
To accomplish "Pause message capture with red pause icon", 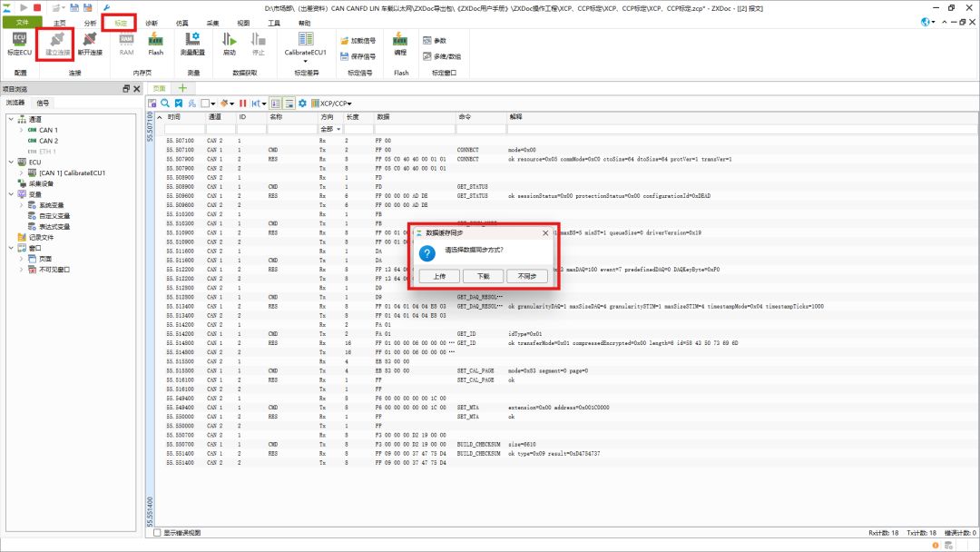I will pyautogui.click(x=242, y=103).
